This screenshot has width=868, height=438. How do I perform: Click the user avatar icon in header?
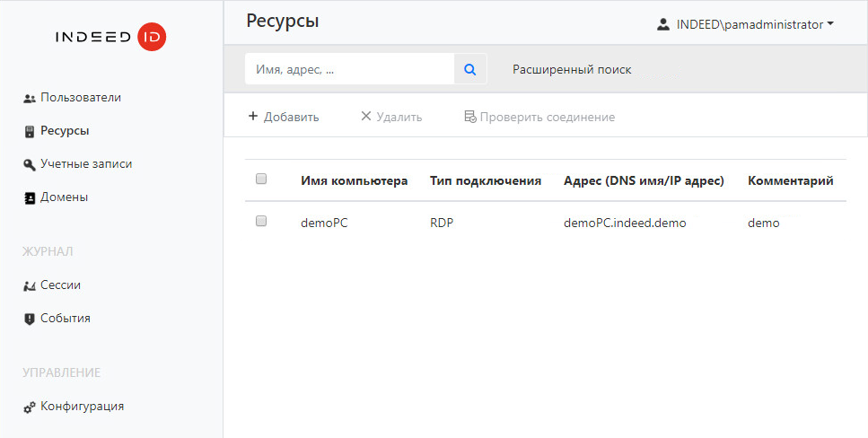[663, 25]
